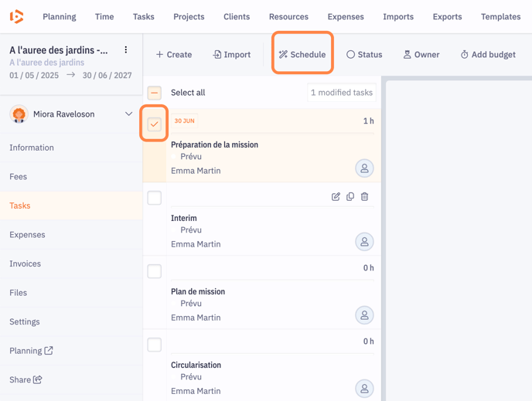Open the Status bulk action
The image size is (532, 401).
pyautogui.click(x=364, y=55)
